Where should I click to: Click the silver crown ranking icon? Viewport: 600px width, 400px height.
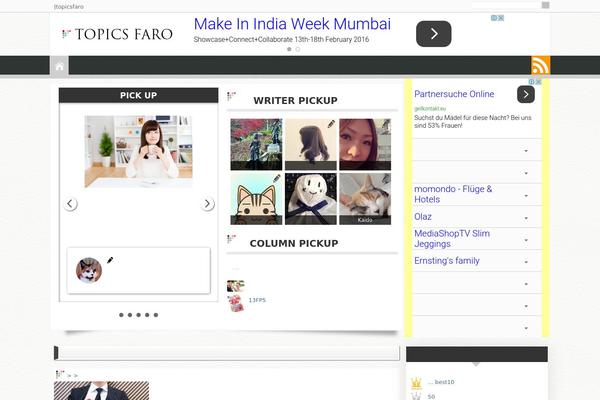coord(416,397)
